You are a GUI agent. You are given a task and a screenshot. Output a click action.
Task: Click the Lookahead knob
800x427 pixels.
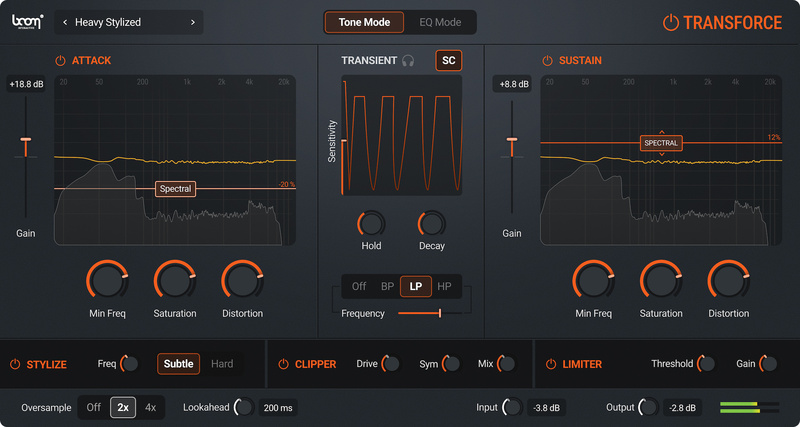pos(244,407)
